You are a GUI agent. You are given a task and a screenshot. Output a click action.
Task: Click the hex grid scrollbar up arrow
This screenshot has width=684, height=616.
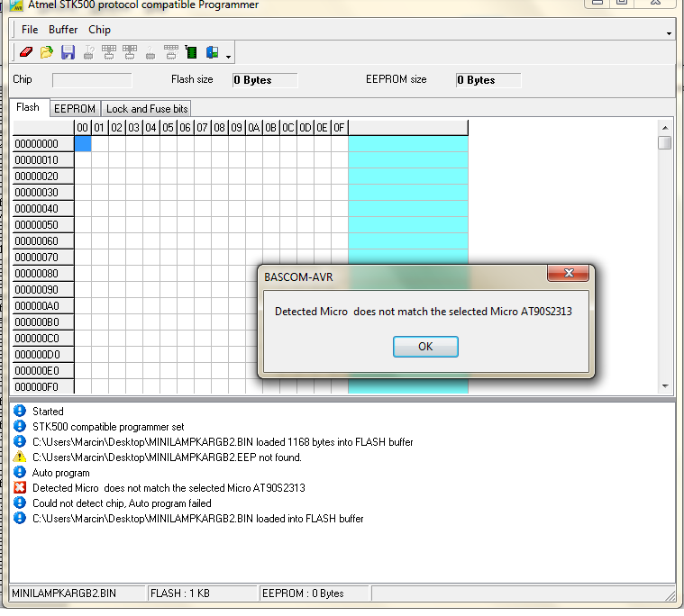[x=665, y=128]
